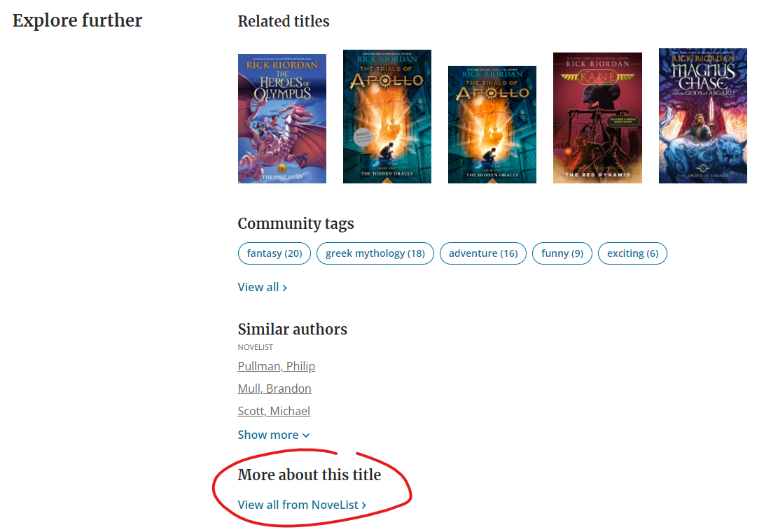778x532 pixels.
Task: Open the adventure (16) tag
Action: point(482,253)
